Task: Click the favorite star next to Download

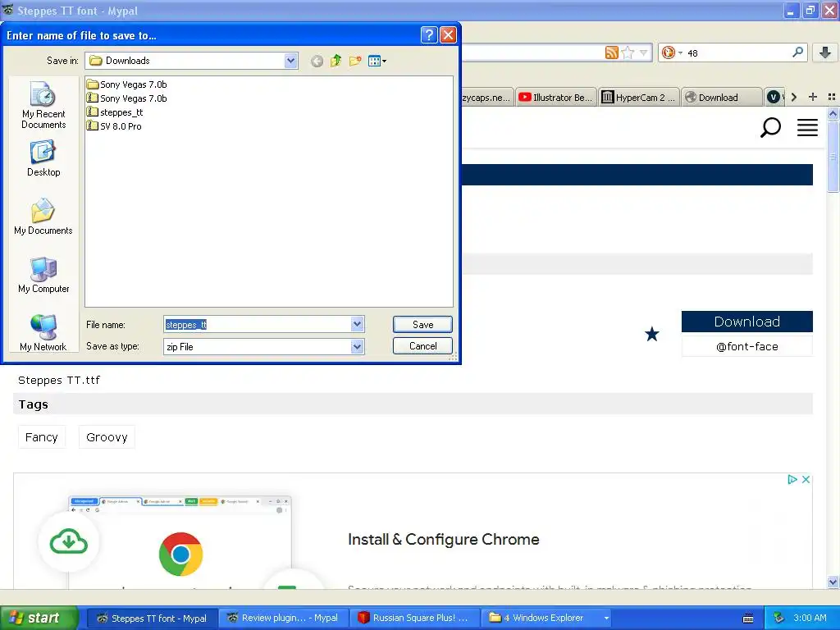Action: pos(652,335)
